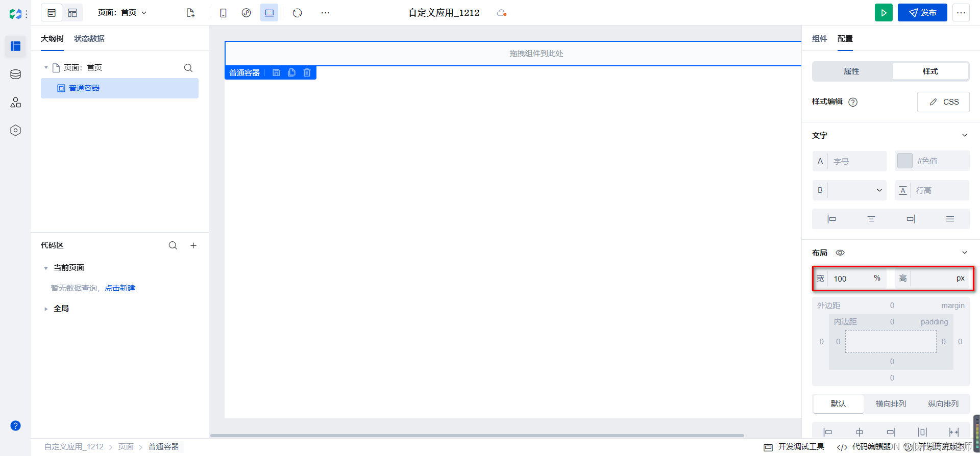Click the CSS edit button
This screenshot has height=456, width=980.
943,102
